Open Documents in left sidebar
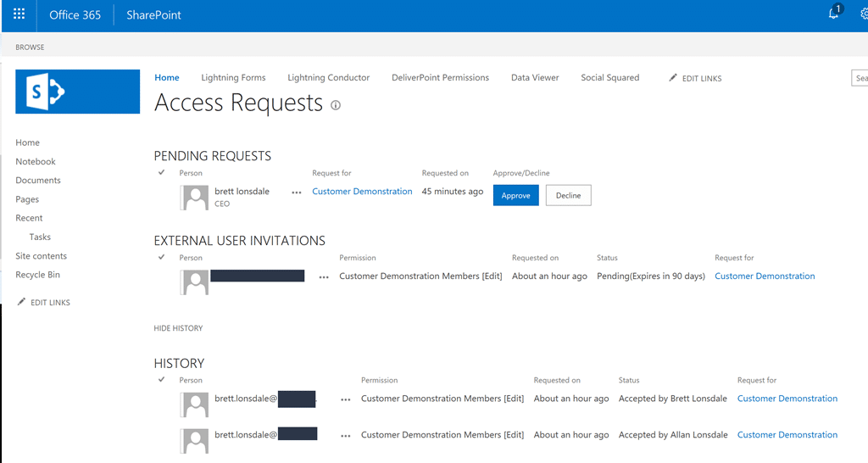 [x=38, y=180]
